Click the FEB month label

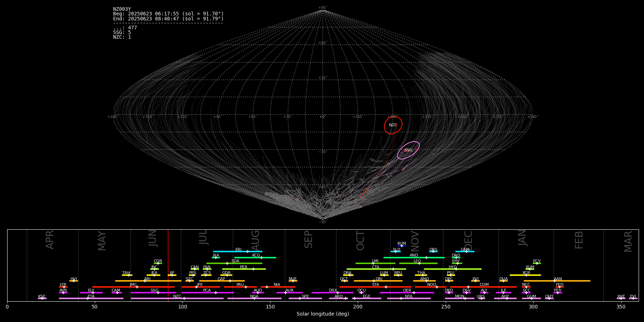tap(579, 240)
